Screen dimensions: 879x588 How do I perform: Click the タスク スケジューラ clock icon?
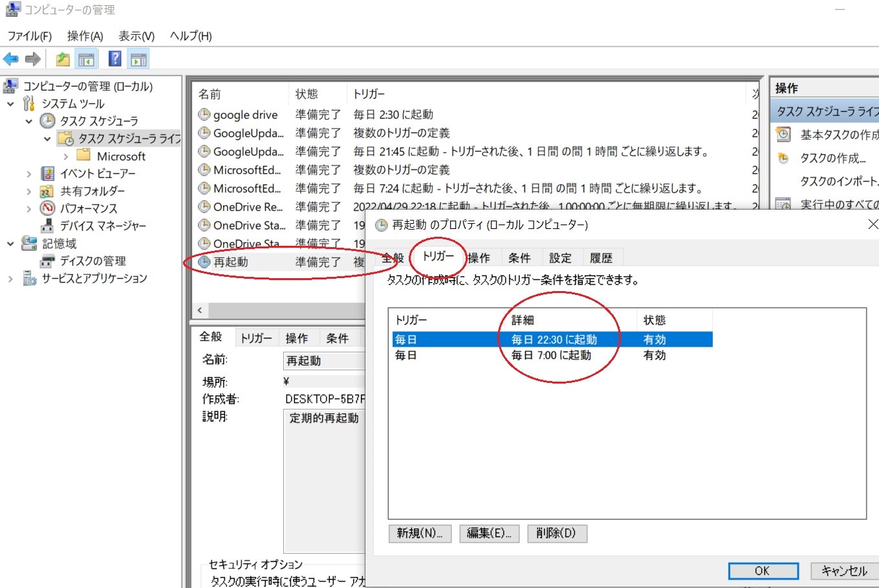click(x=47, y=121)
